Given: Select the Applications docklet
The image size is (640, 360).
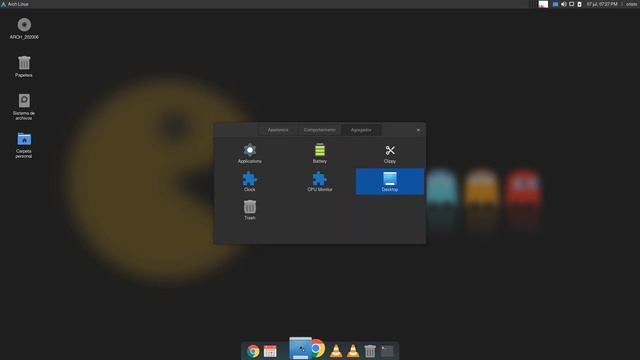Looking at the screenshot, I should pos(249,153).
